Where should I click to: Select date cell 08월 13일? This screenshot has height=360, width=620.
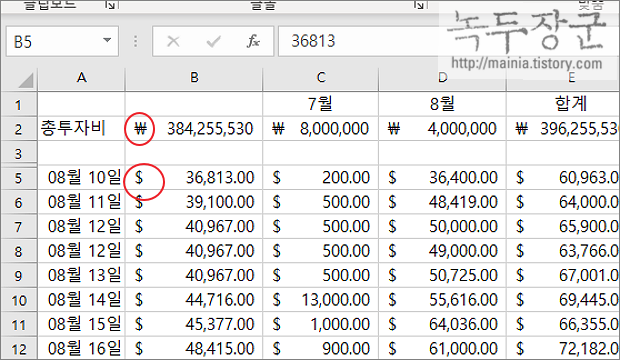click(81, 275)
